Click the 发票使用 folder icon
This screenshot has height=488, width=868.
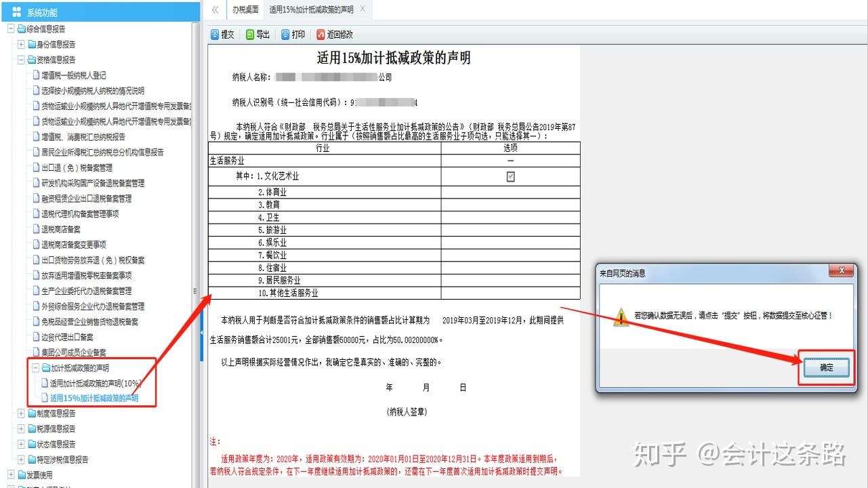point(22,474)
